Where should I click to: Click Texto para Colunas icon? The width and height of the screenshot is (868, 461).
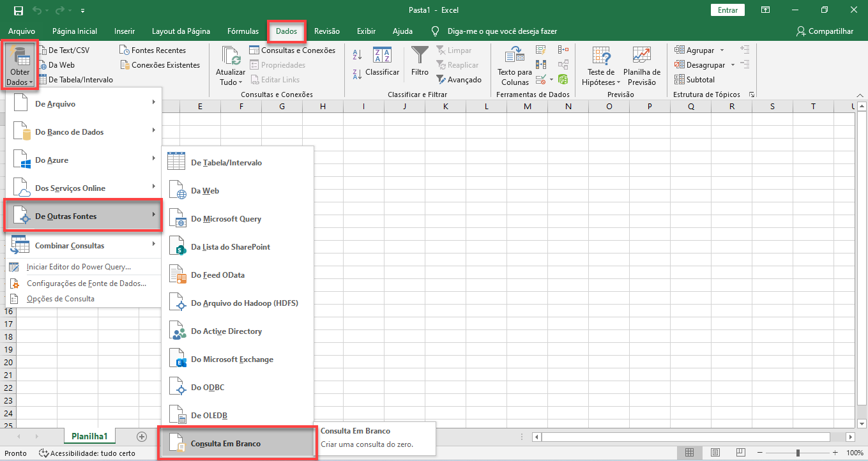[514, 56]
